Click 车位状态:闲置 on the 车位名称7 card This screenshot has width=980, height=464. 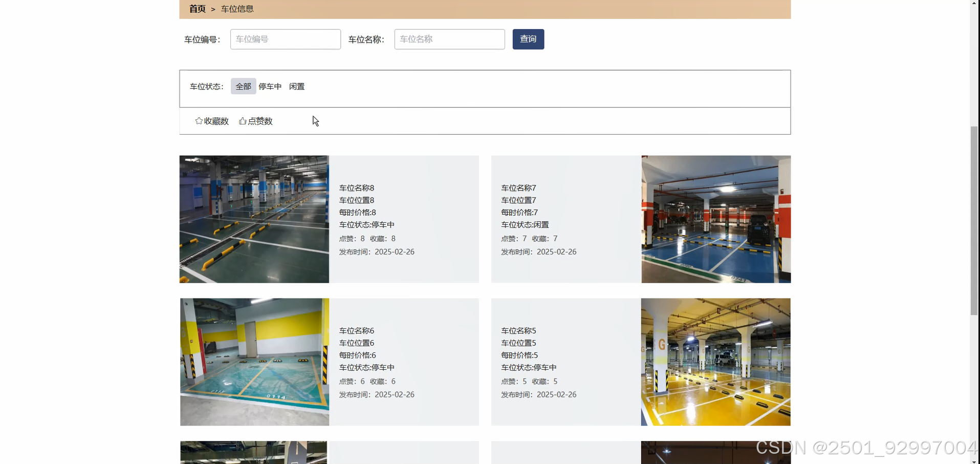pyautogui.click(x=525, y=225)
